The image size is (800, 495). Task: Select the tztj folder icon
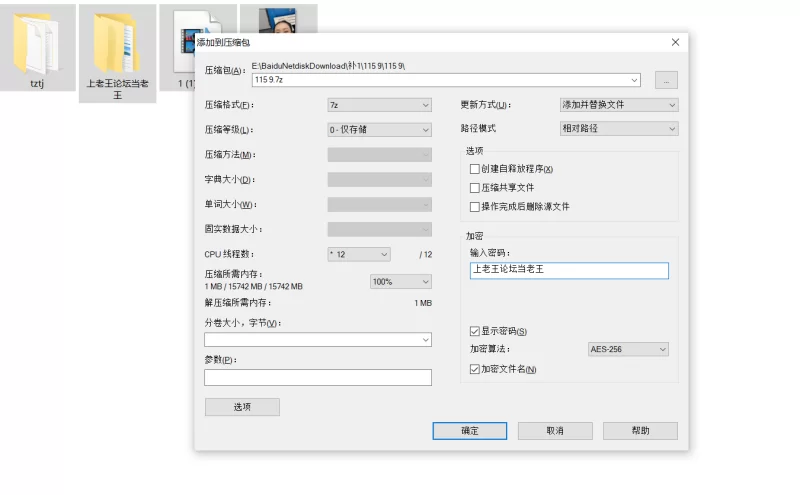(38, 44)
